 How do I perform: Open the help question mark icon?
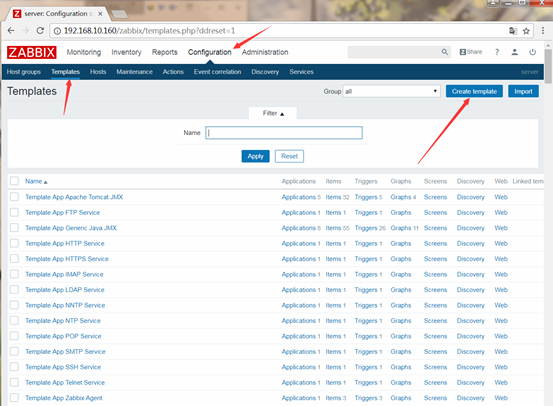click(497, 52)
